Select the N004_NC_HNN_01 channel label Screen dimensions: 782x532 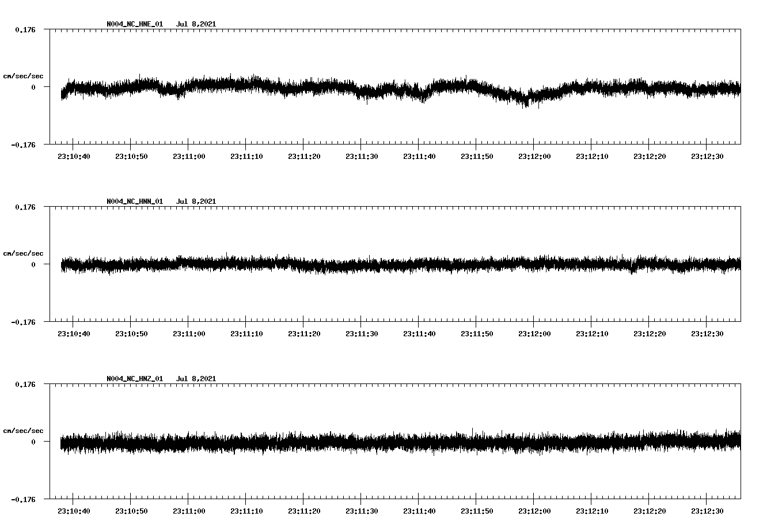[134, 201]
